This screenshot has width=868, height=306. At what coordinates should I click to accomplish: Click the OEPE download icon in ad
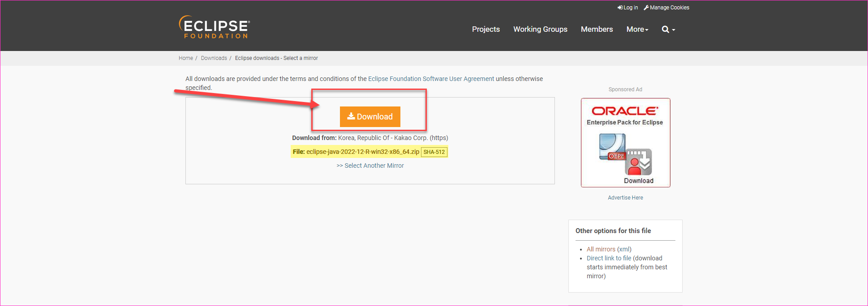pos(625,154)
